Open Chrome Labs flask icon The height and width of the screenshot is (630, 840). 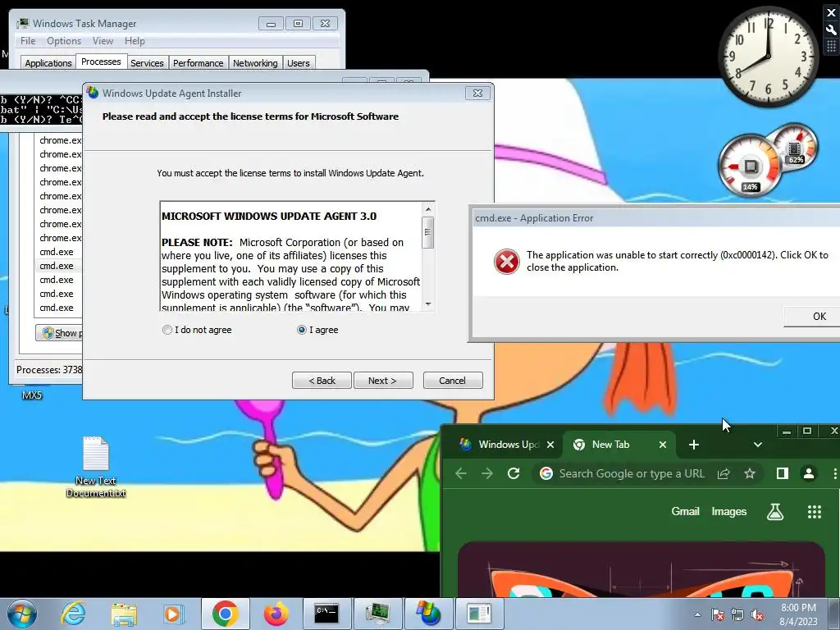(x=774, y=512)
